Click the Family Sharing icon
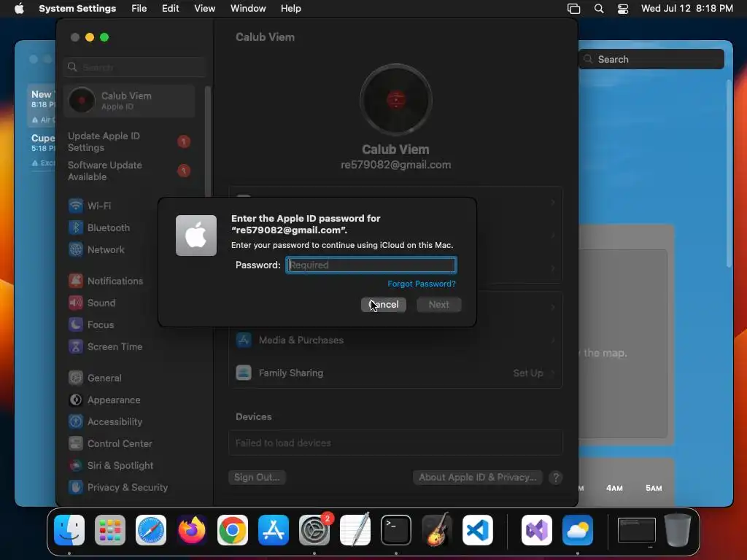 click(244, 373)
